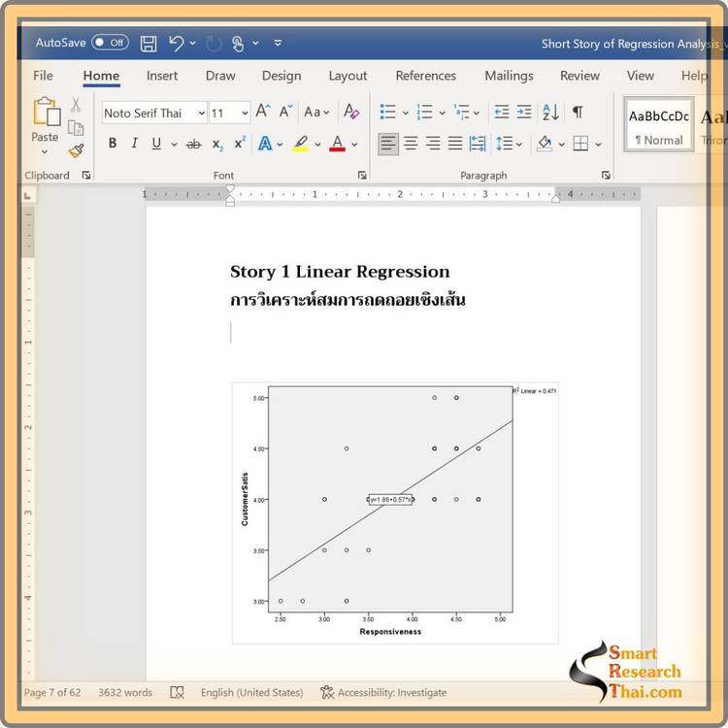Switch to the Draw tab
Screen dimensions: 728x728
coord(220,75)
